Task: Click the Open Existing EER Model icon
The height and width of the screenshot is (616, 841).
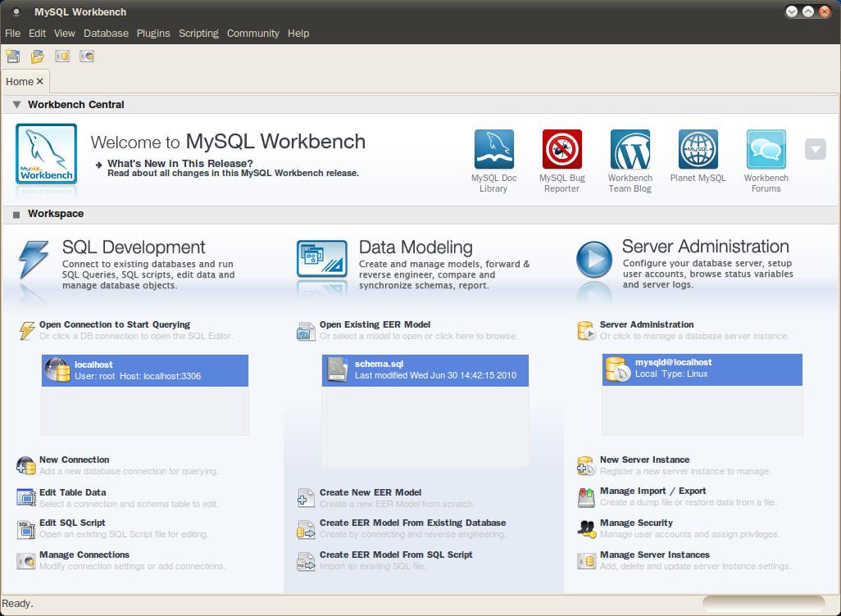Action: (307, 331)
